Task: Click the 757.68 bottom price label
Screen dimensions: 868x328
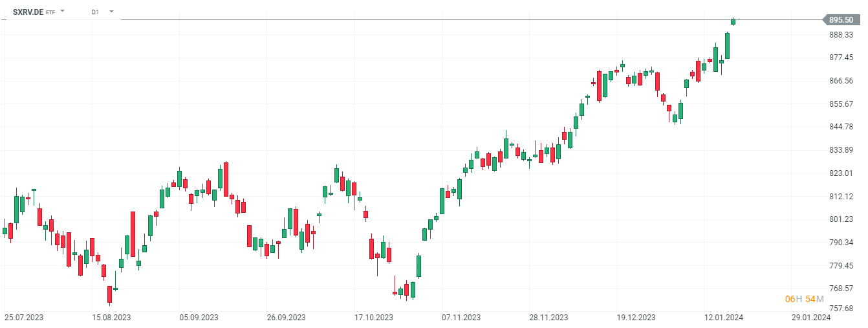Action: point(841,311)
